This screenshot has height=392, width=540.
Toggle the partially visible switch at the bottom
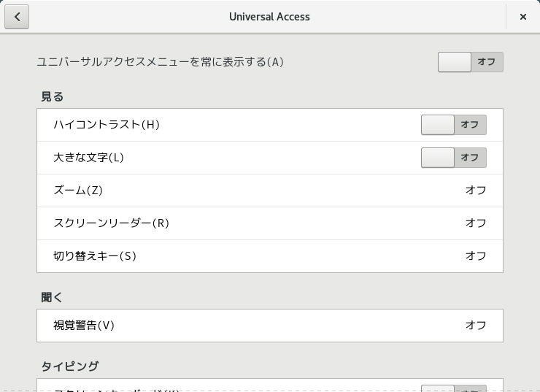tap(454, 388)
